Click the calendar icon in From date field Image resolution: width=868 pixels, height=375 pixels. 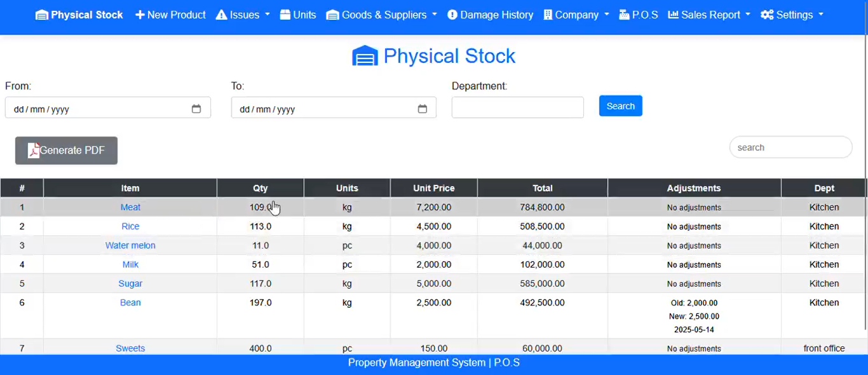(196, 109)
